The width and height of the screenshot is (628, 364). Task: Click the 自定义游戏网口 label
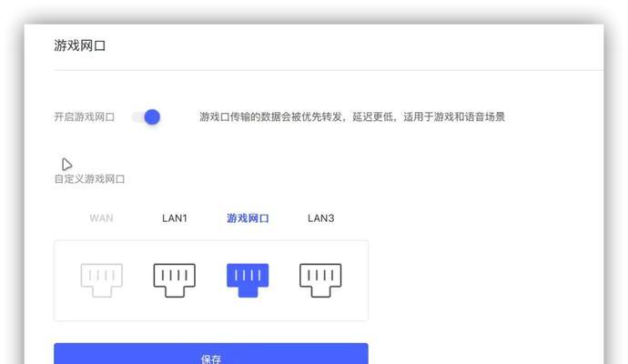[89, 179]
